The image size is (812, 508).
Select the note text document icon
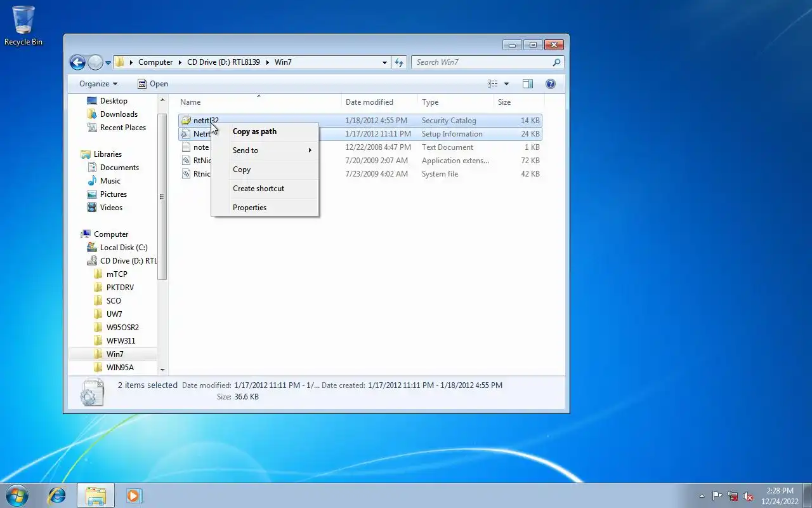pos(185,147)
